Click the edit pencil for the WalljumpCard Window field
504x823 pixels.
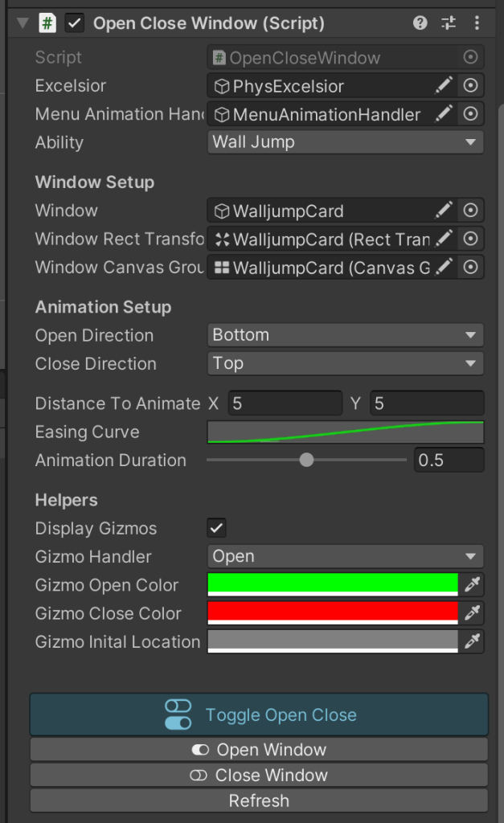pyautogui.click(x=444, y=211)
